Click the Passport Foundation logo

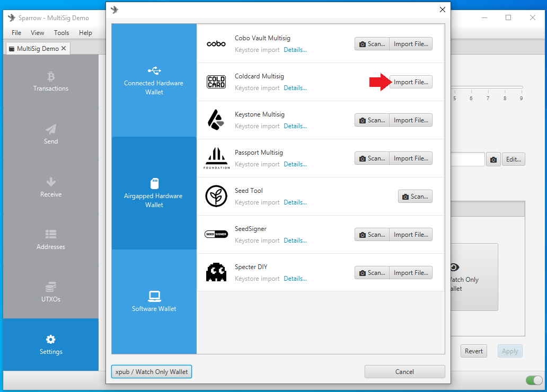point(217,158)
